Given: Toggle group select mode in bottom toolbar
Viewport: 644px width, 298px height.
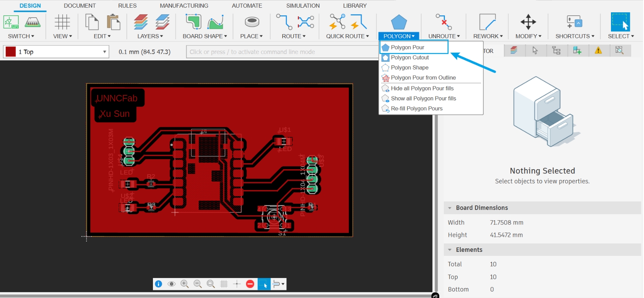Looking at the screenshot, I should point(264,284).
